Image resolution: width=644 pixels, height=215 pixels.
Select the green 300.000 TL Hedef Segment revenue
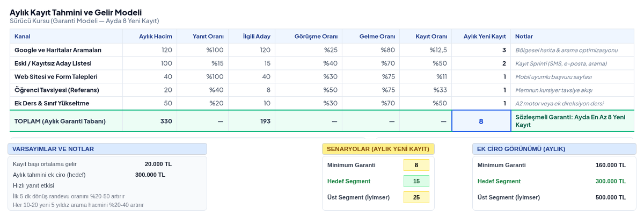(611, 181)
